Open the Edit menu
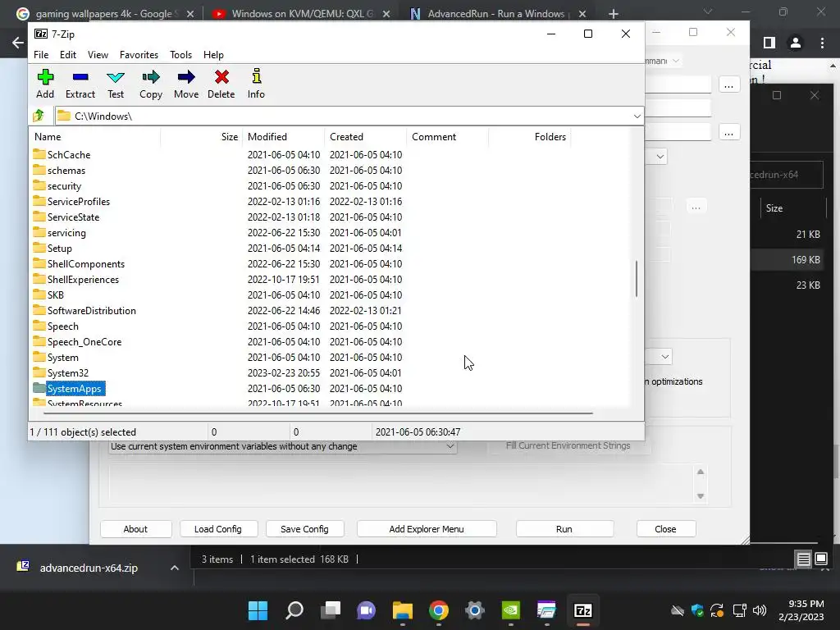The width and height of the screenshot is (840, 630). [68, 55]
